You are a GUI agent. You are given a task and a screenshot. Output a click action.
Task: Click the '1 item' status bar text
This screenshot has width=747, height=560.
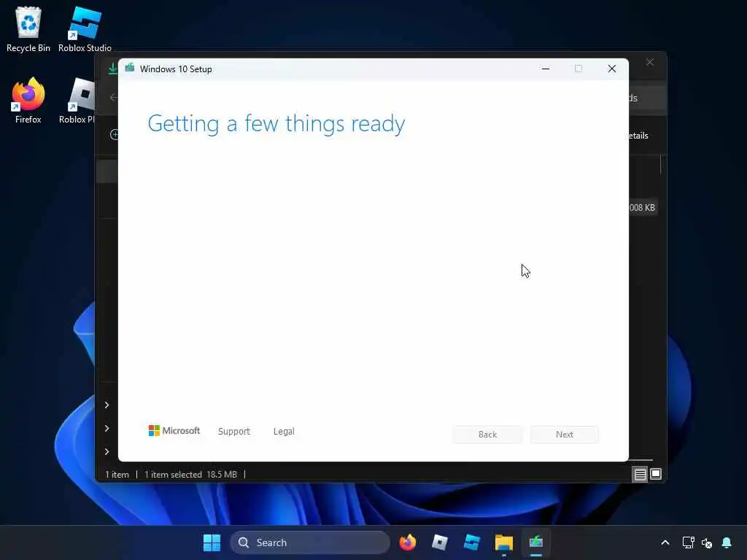(117, 475)
